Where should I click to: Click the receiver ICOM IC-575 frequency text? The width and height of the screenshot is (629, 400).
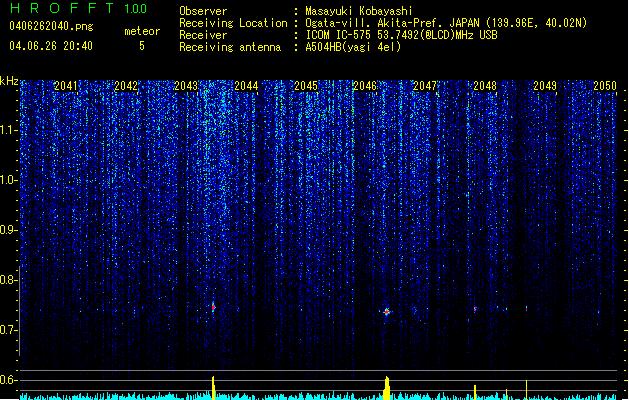[401, 35]
